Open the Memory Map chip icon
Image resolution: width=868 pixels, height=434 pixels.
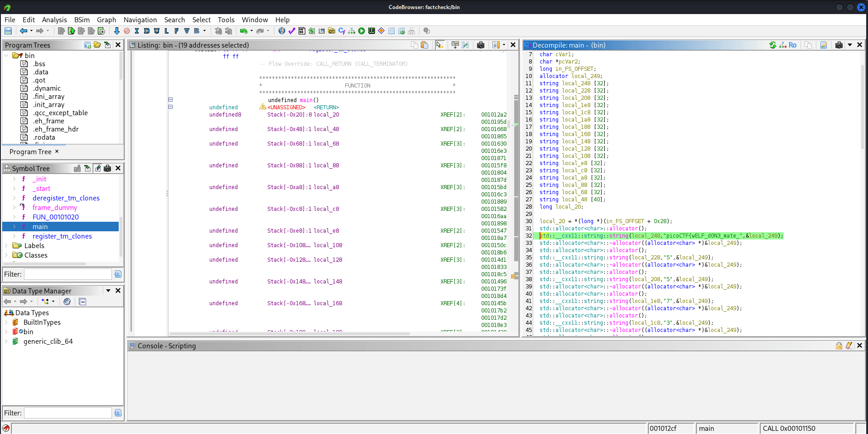point(371,31)
